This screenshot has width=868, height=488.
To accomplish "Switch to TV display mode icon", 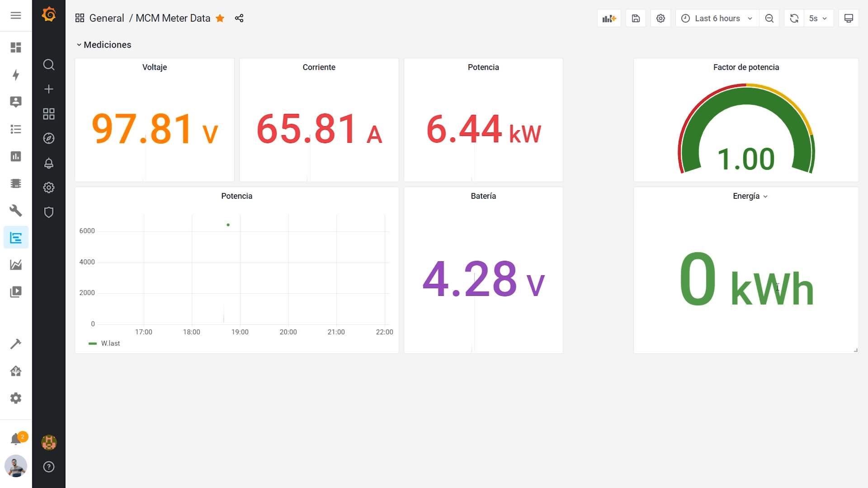I will [849, 19].
